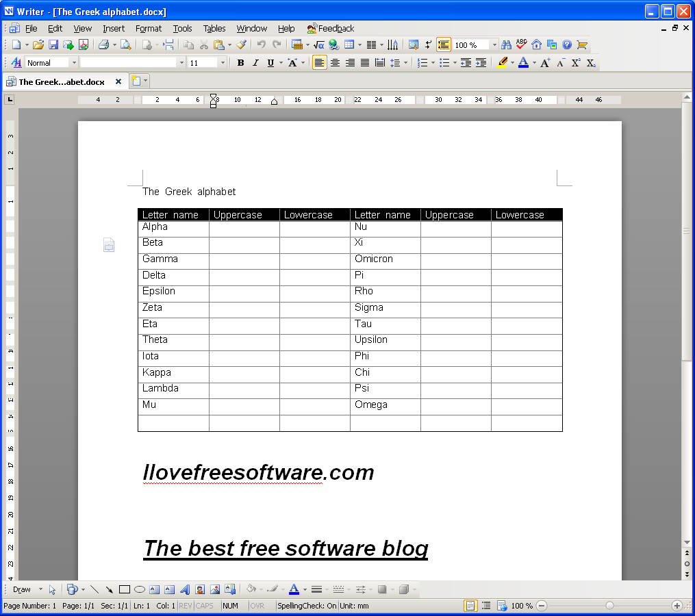Open the Insert menu
Viewport: 695px width, 616px height.
click(x=114, y=29)
